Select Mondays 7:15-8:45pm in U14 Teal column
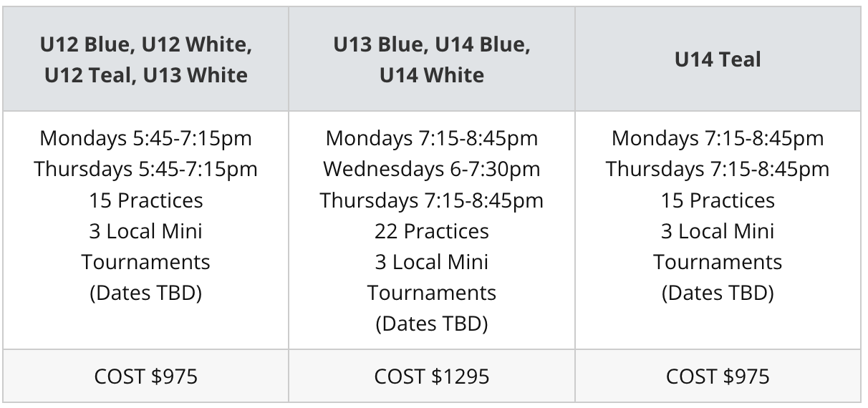The image size is (868, 408). coord(718,138)
